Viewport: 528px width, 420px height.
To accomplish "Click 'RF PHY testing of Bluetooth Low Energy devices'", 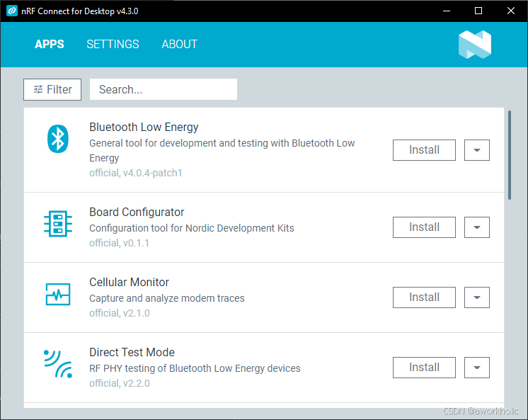I will click(x=195, y=368).
